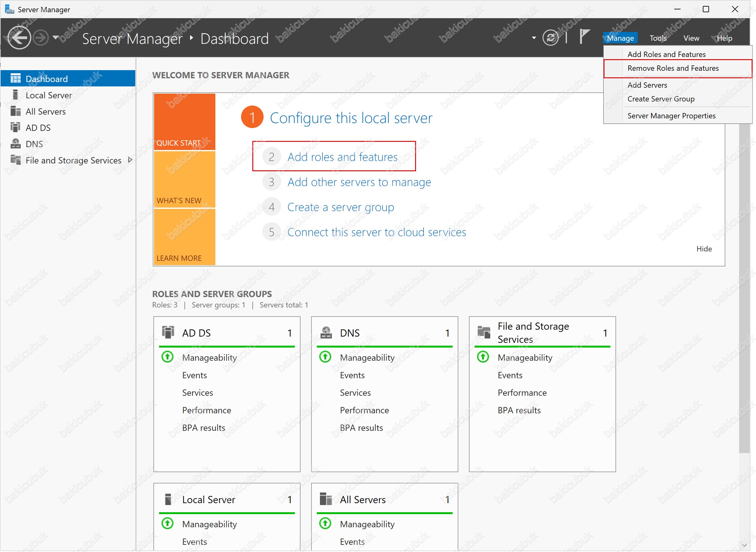Select All Servers in navigation pane

pyautogui.click(x=45, y=111)
